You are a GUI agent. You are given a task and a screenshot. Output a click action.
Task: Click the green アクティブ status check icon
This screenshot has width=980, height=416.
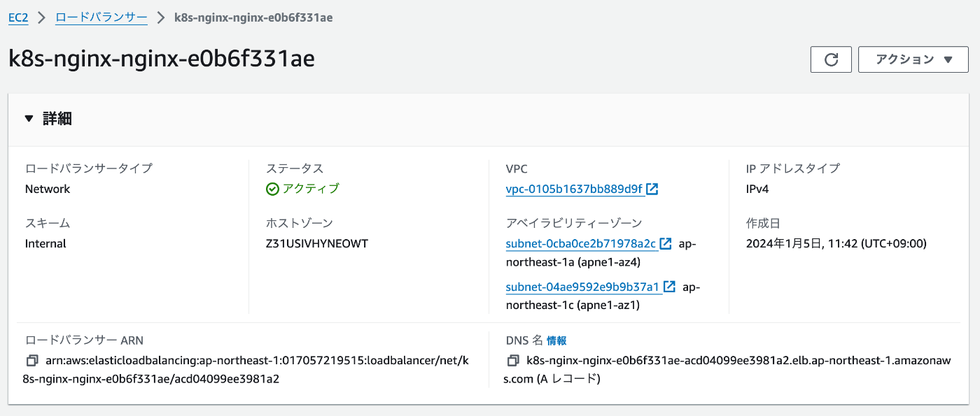272,189
